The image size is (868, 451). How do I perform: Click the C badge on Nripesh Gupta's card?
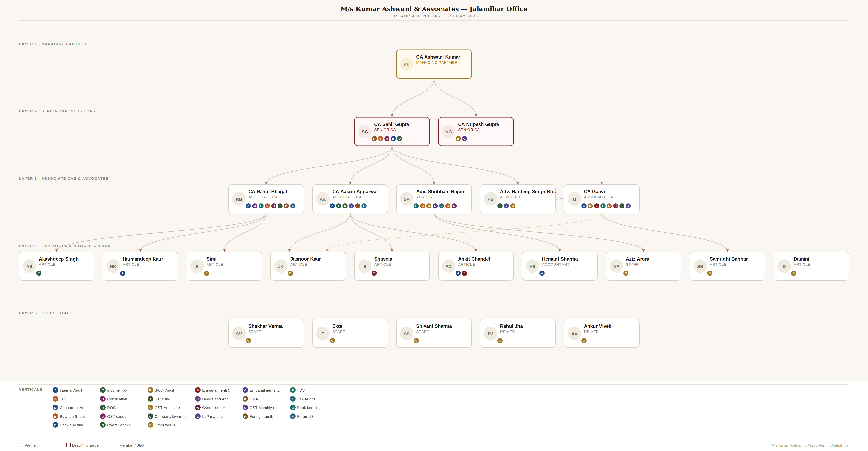pos(464,139)
